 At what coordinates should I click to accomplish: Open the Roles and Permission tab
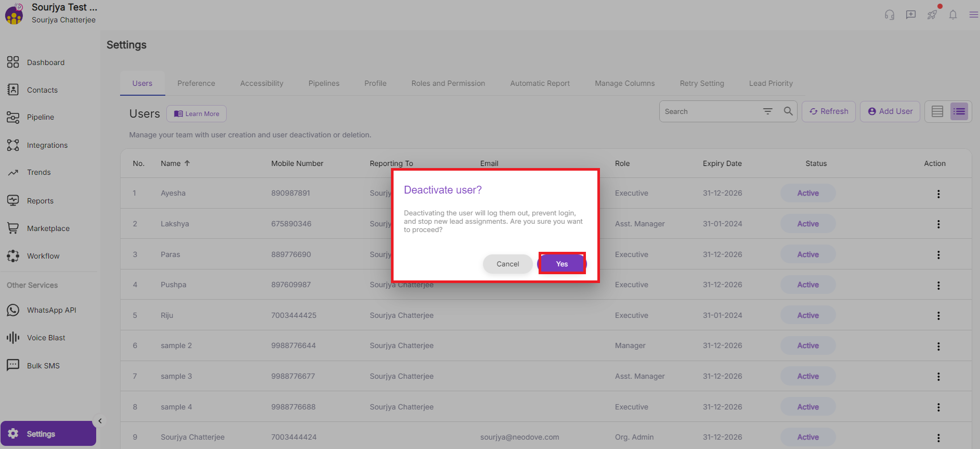click(448, 83)
